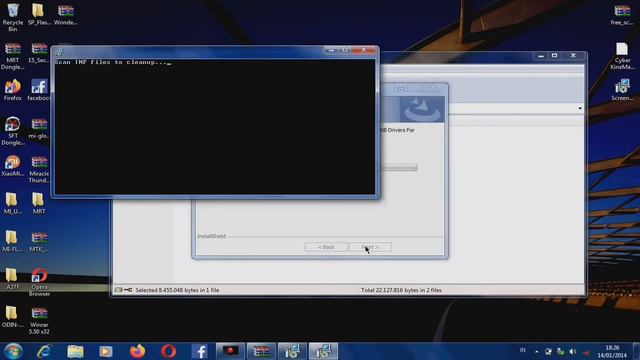Show hidden tray icons arrow

[x=536, y=351]
